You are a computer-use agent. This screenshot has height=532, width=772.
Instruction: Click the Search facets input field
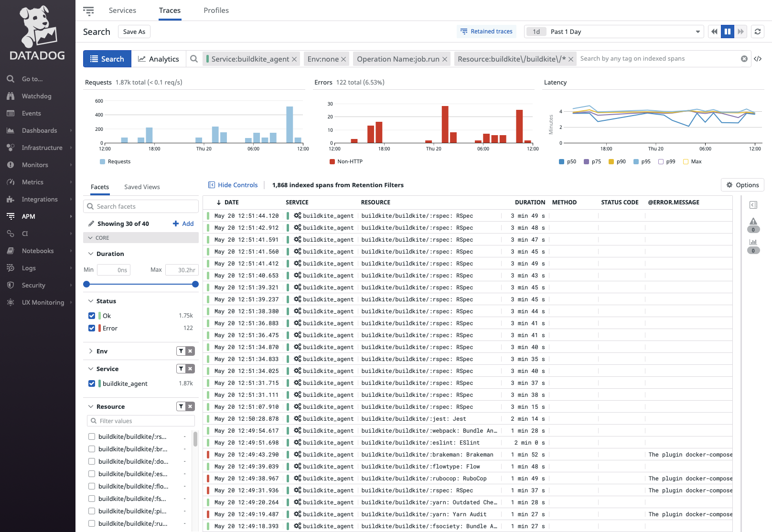[x=140, y=206]
